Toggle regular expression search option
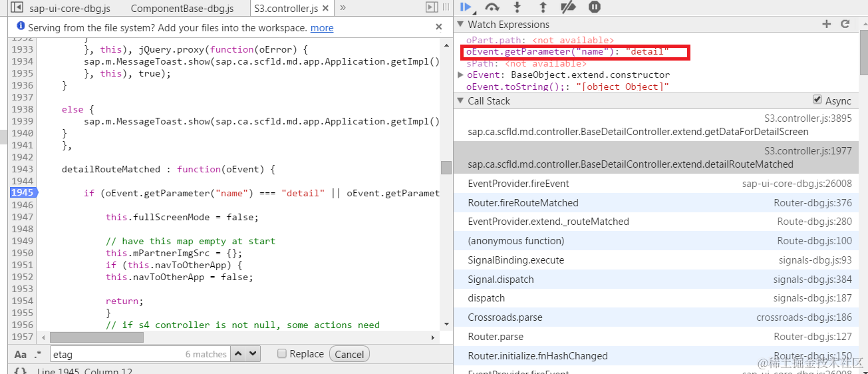 click(37, 354)
